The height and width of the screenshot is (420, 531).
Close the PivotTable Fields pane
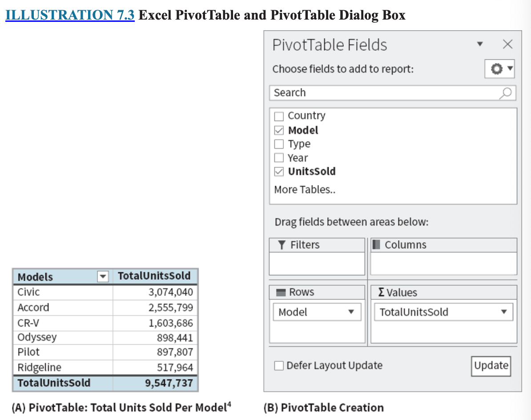point(507,44)
